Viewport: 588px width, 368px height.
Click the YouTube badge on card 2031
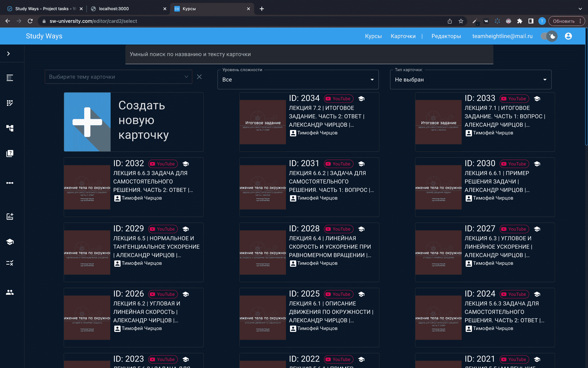[338, 164]
